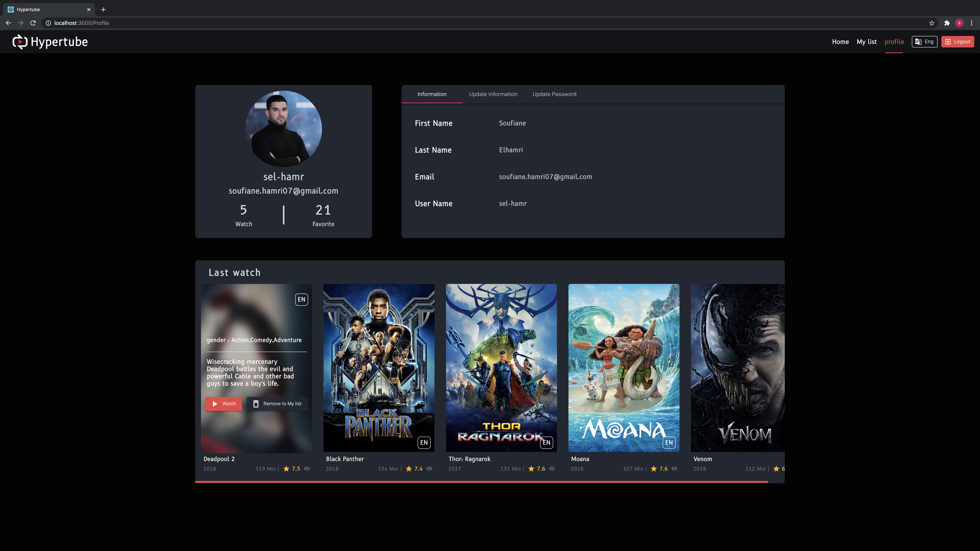
Task: Click the Hypertube logo icon
Action: coord(20,42)
